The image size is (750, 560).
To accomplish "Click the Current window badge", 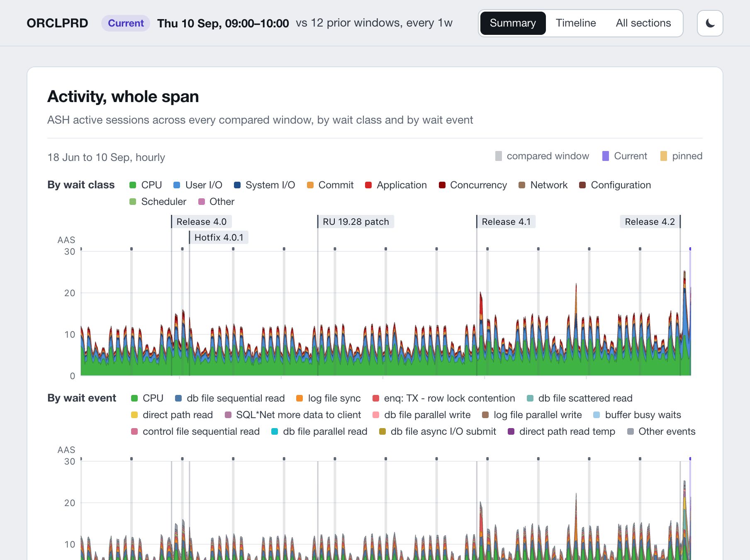I will pos(126,23).
